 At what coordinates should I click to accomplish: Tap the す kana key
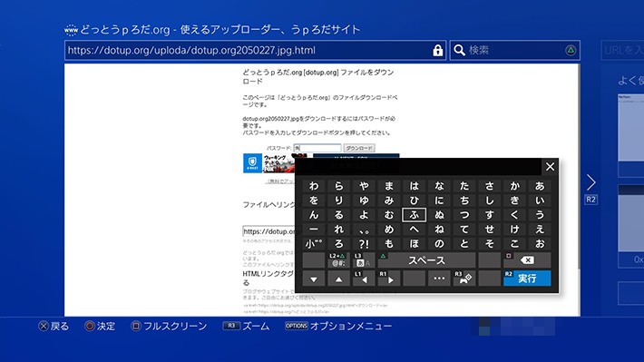pyautogui.click(x=489, y=215)
